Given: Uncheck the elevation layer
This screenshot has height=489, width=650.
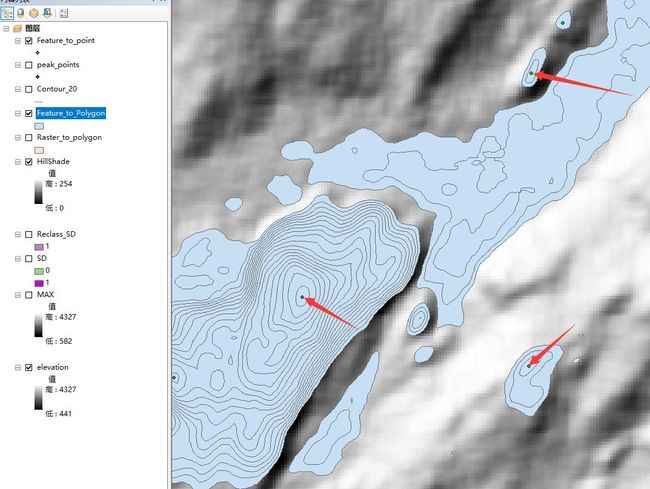Looking at the screenshot, I should point(29,368).
